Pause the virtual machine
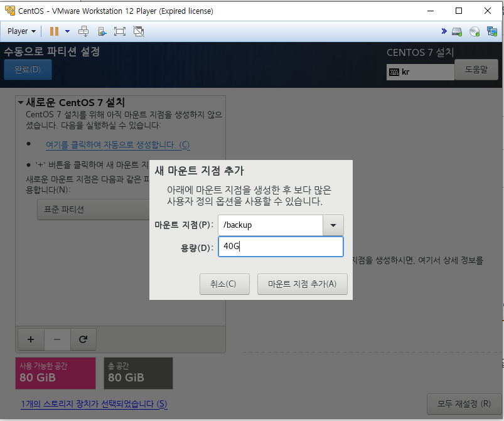Viewport: 504px width, 421px height. click(x=54, y=31)
